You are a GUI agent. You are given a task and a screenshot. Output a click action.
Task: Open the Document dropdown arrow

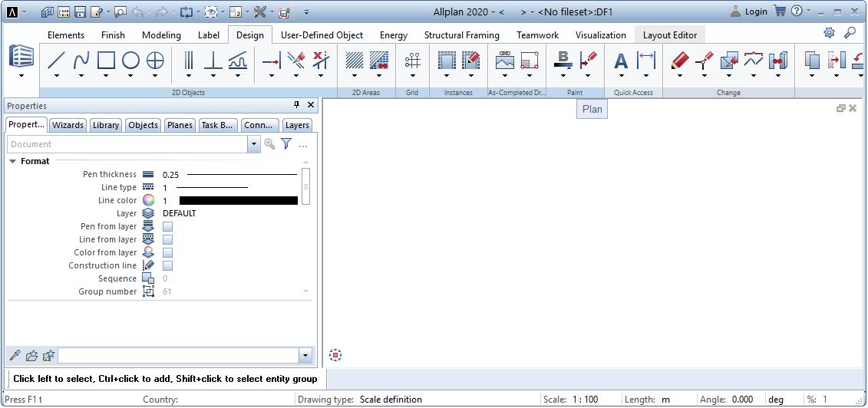click(253, 144)
